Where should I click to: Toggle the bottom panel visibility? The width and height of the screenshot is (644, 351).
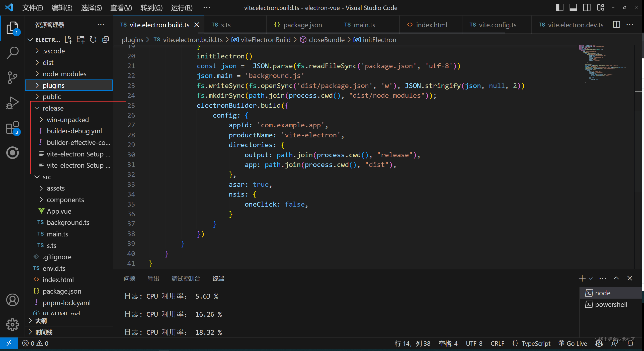pyautogui.click(x=573, y=8)
